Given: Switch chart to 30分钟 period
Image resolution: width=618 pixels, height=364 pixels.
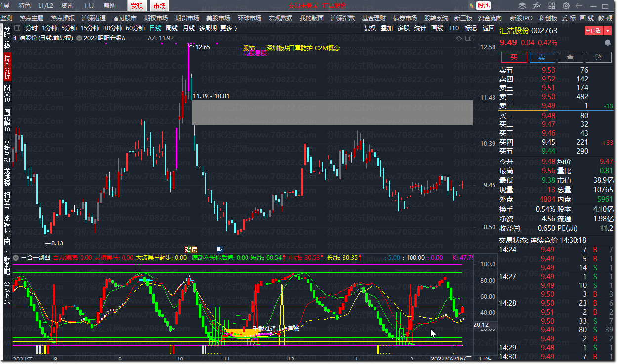Looking at the screenshot, I should click(x=113, y=28).
